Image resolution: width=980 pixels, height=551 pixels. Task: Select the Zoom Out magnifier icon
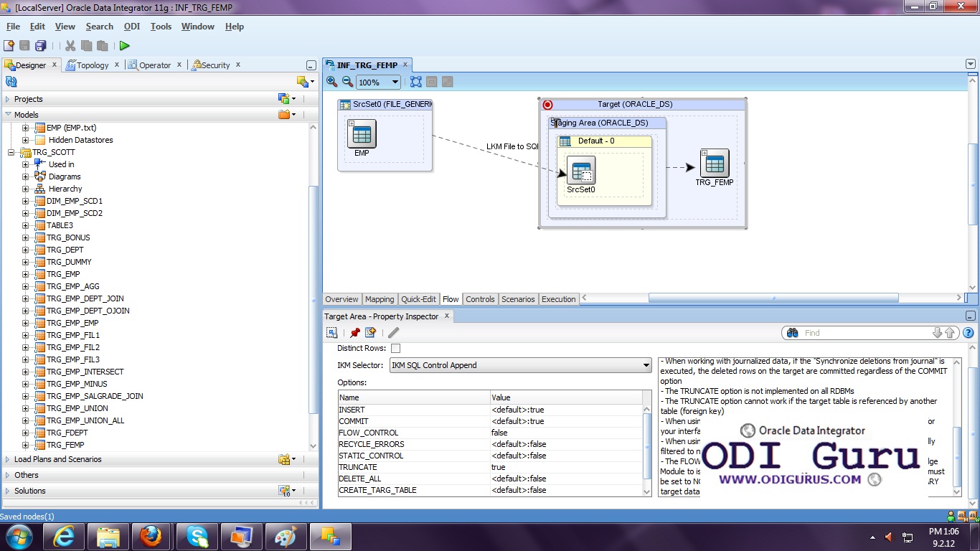(x=347, y=81)
